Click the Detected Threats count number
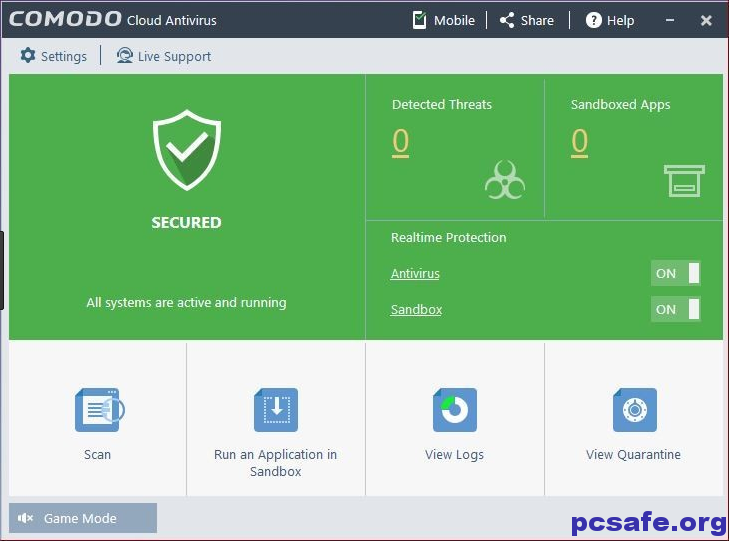 click(401, 143)
